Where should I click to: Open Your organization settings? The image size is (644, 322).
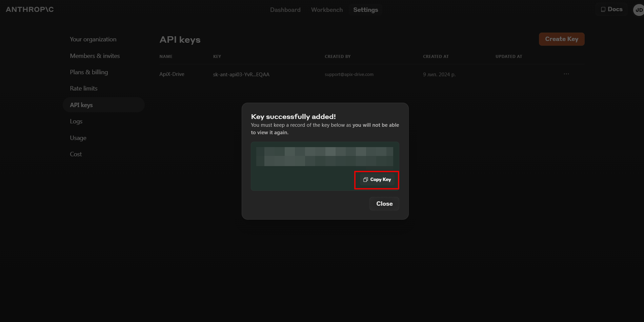click(93, 39)
